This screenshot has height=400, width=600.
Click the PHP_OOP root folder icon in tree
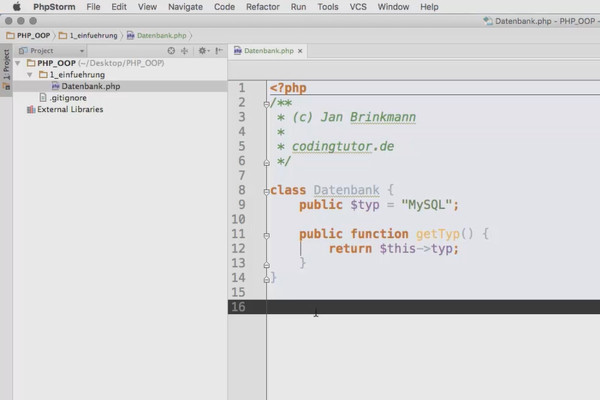pos(31,63)
